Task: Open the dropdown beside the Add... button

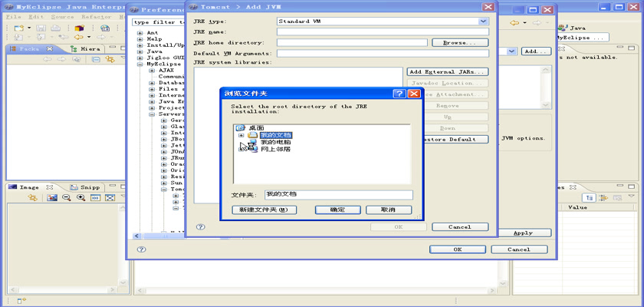Action: (x=511, y=51)
